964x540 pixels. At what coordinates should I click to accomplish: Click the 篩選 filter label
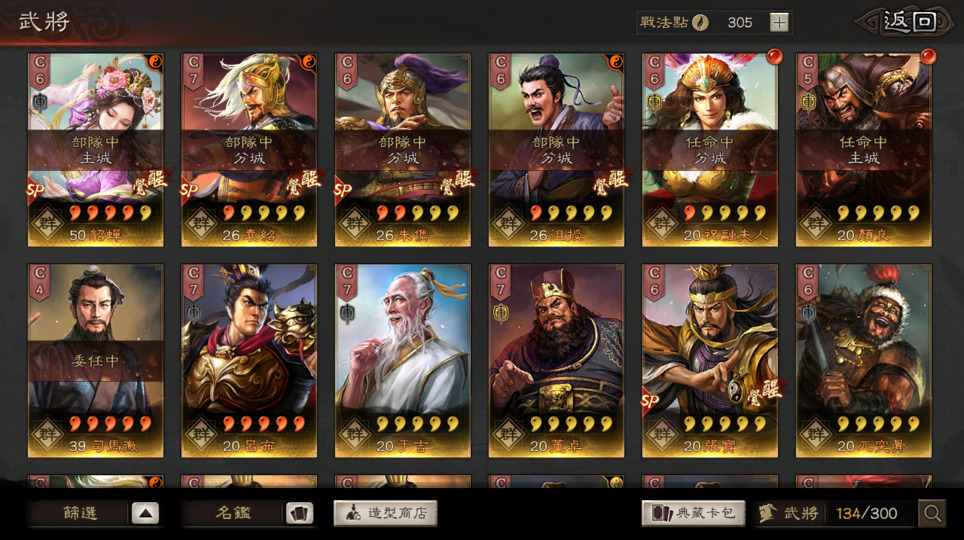click(x=81, y=513)
